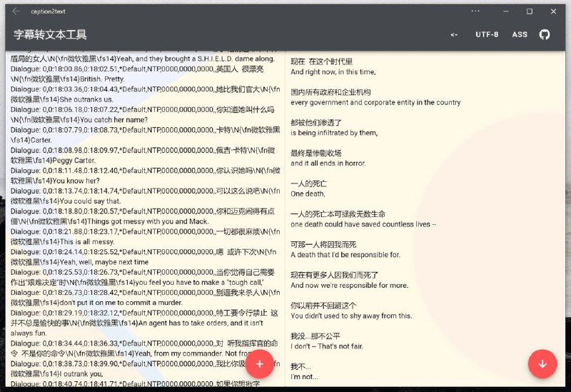Viewport: 571px width, 392px height.
Task: Open the three-dots window menu
Action: pyautogui.click(x=475, y=11)
